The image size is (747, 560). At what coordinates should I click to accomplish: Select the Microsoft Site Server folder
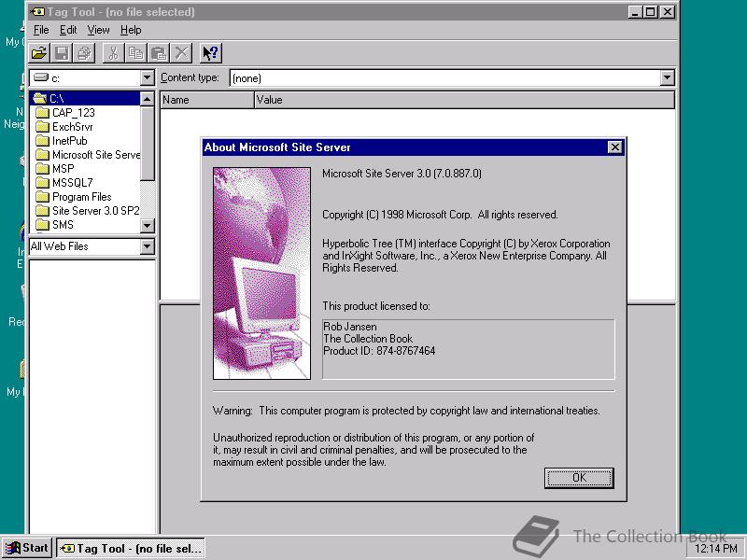(x=88, y=155)
